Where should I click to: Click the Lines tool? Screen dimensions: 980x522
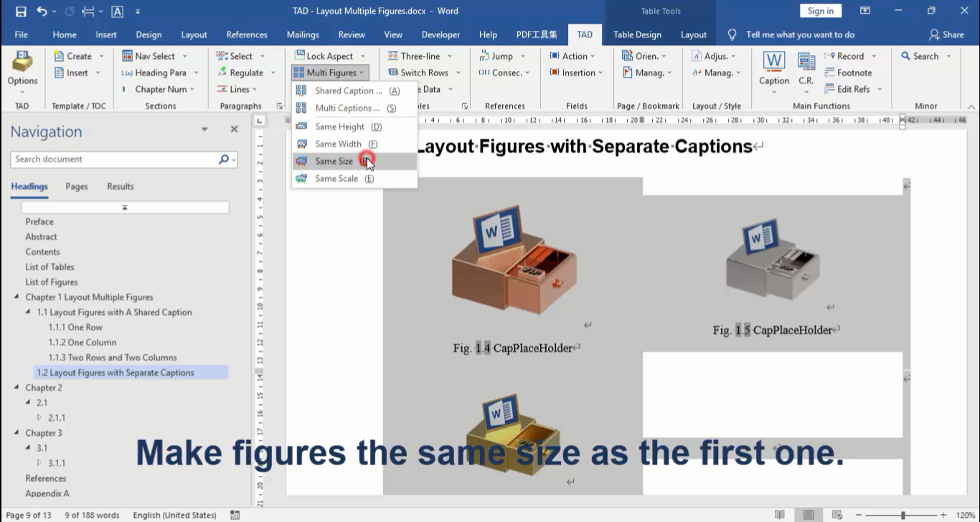(238, 89)
